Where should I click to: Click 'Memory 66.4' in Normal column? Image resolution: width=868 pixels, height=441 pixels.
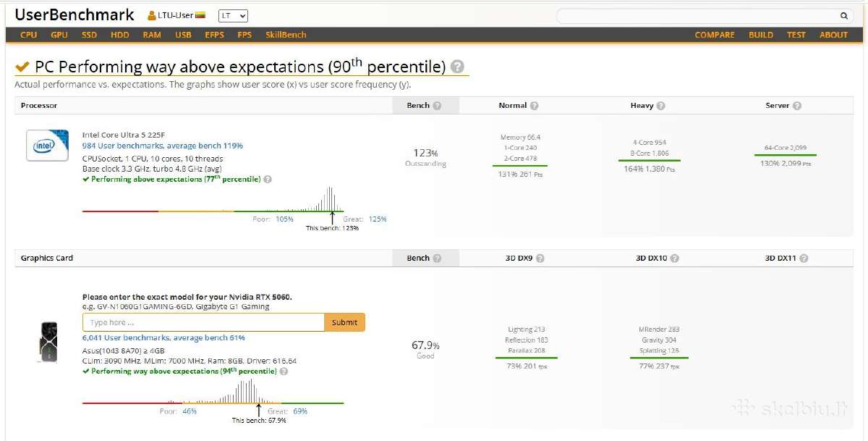point(520,137)
